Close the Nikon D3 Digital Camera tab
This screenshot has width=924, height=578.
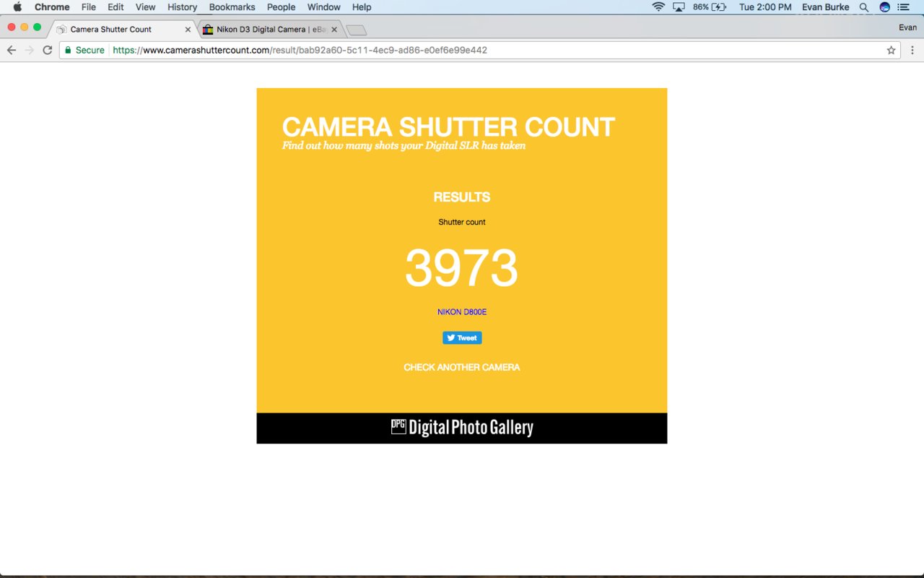coord(334,30)
